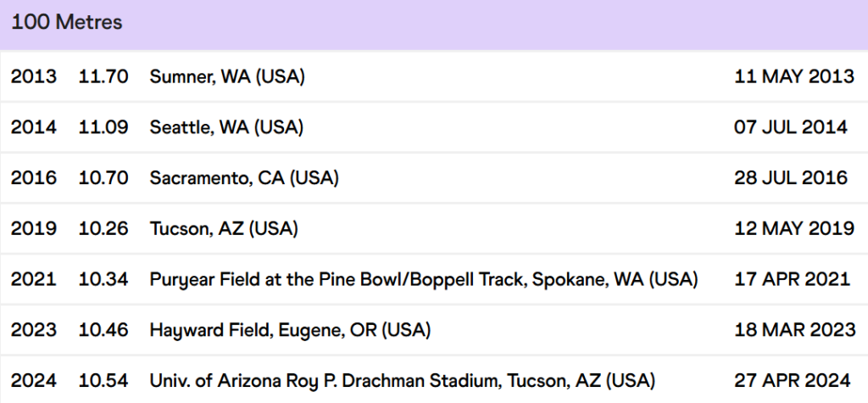Select the 10.26 result time
Screen dimensions: 868x403
103,228
